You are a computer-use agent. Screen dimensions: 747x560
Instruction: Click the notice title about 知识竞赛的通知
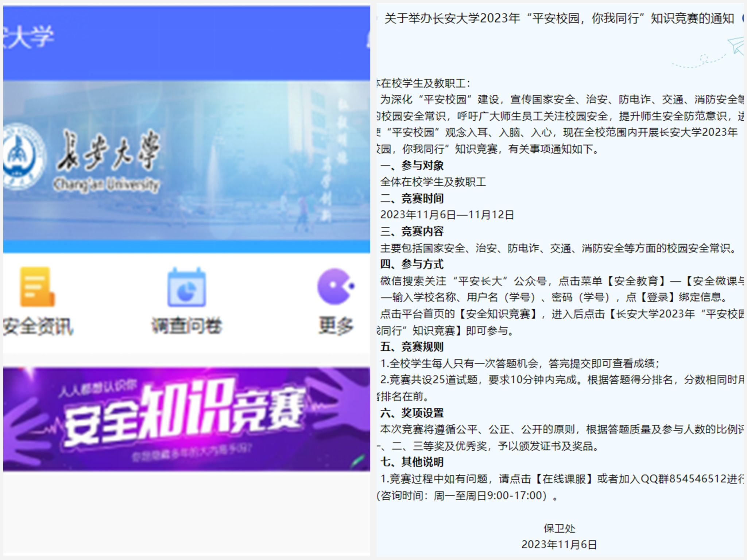(x=559, y=18)
